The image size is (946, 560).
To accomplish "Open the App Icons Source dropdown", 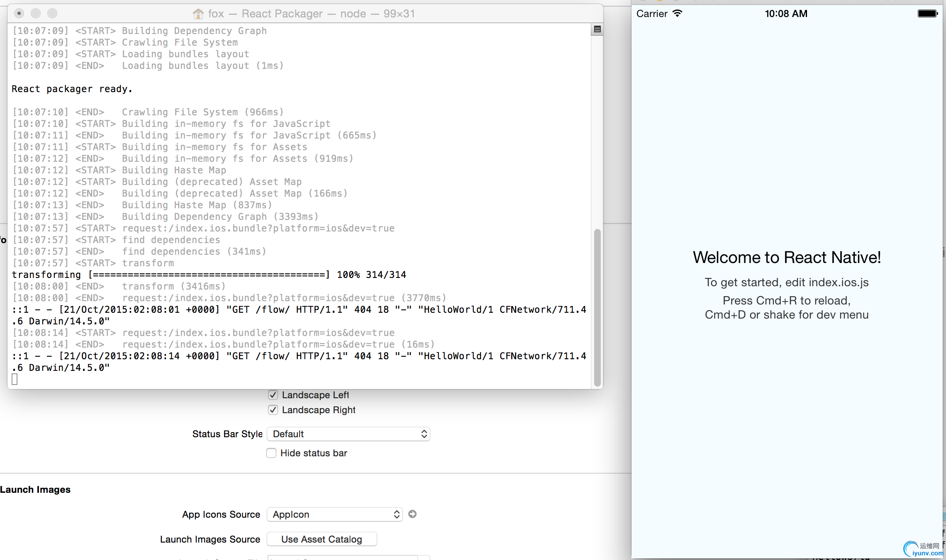I will click(x=335, y=514).
